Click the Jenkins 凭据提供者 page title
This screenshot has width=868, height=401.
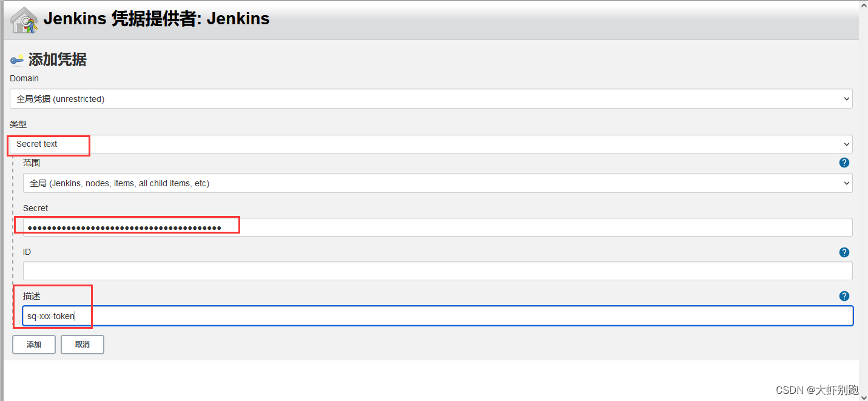156,19
